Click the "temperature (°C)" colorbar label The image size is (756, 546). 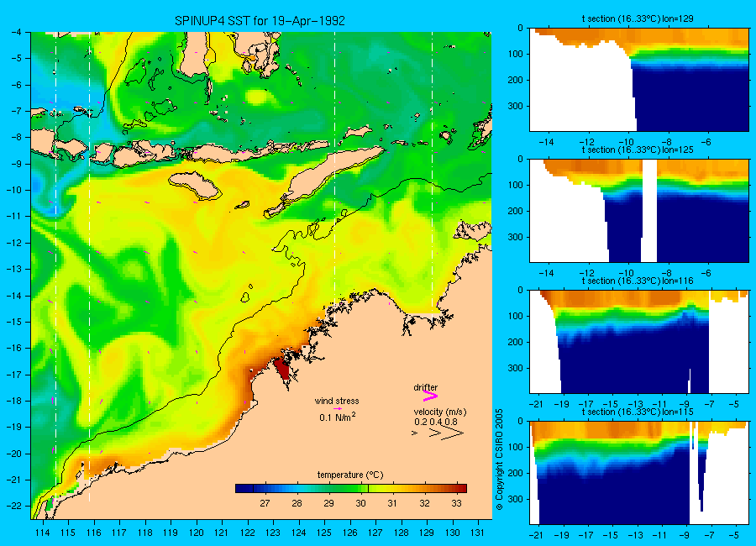350,475
